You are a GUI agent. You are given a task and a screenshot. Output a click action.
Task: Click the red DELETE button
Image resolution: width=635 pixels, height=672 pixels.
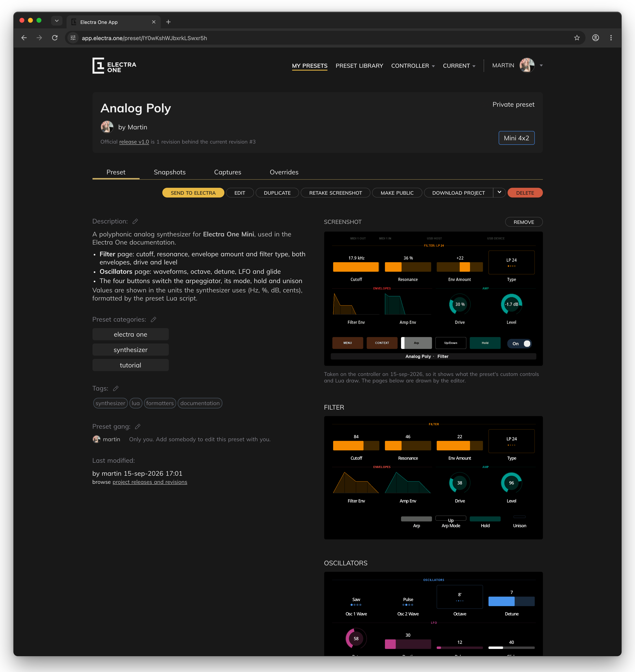[525, 192]
